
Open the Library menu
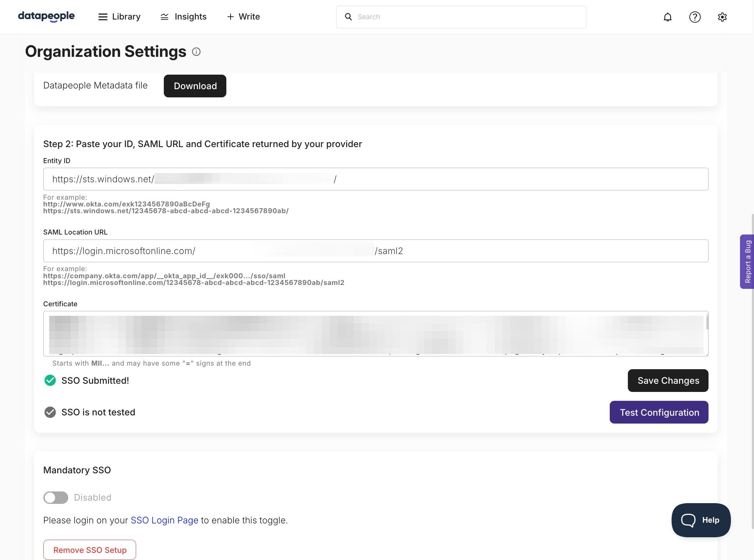tap(119, 17)
